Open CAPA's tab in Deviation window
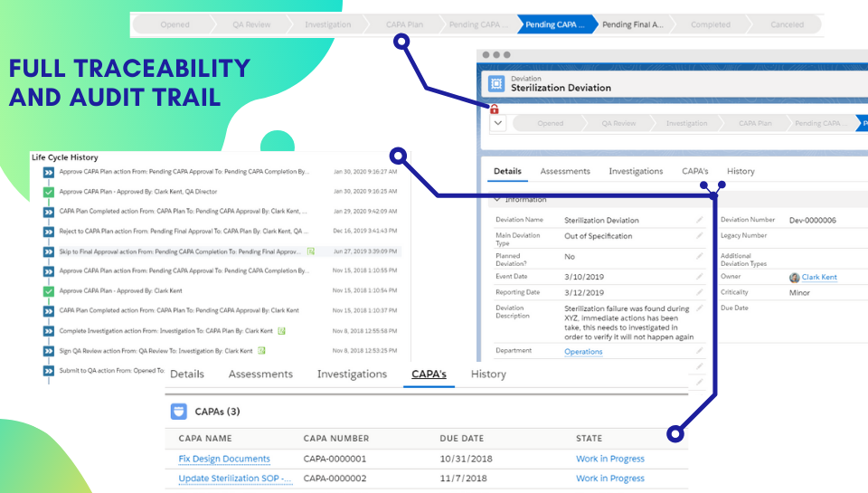This screenshot has height=493, width=868. click(x=695, y=171)
